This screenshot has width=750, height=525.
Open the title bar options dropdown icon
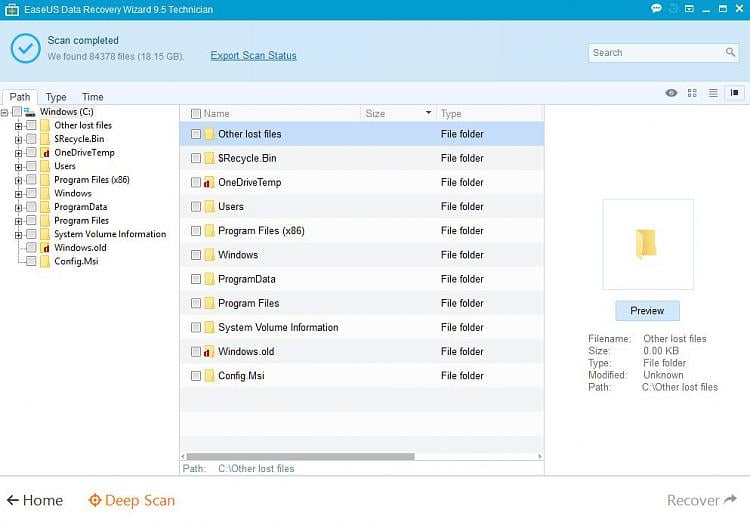tap(689, 9)
